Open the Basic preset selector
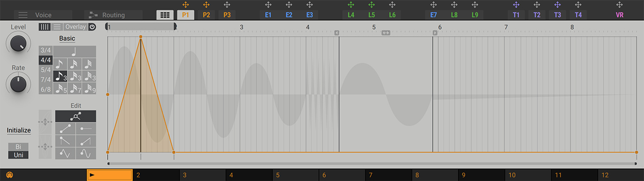This screenshot has height=181, width=644. [67, 39]
